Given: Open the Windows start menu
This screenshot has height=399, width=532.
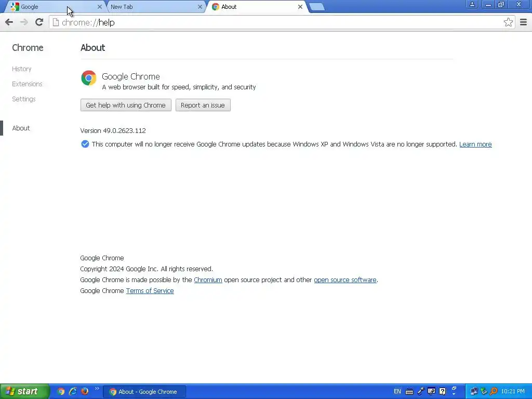Looking at the screenshot, I should pos(24,392).
